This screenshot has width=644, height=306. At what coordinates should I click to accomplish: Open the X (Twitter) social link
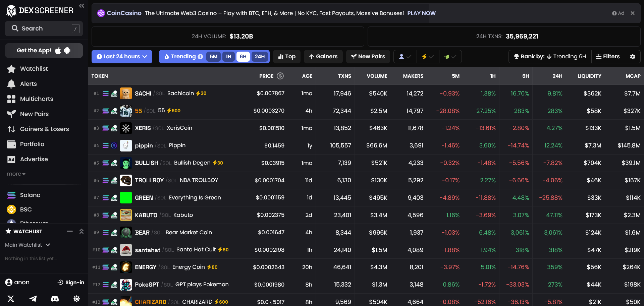click(x=11, y=299)
